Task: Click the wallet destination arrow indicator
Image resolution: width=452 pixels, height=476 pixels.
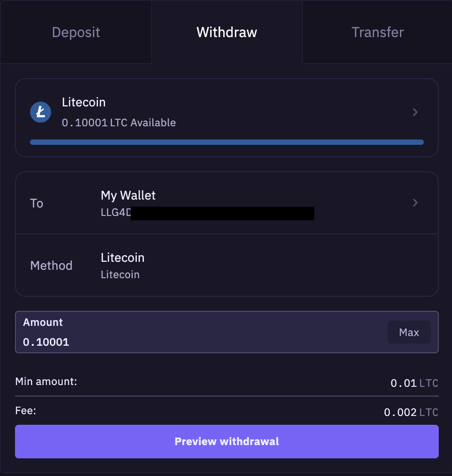Action: 415,203
